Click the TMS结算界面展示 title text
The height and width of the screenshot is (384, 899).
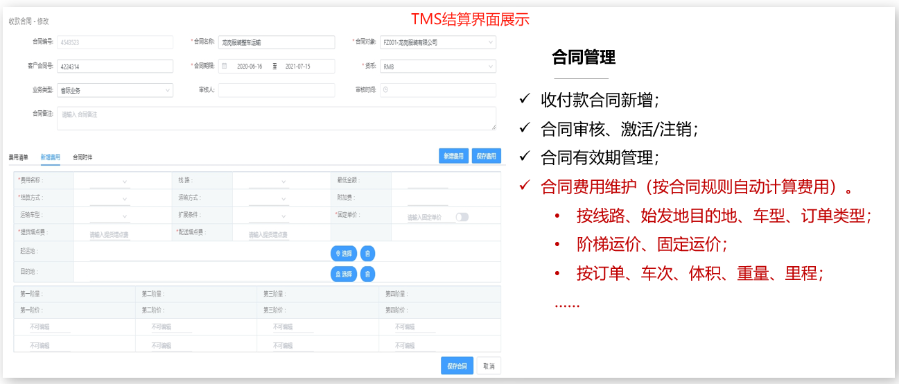[470, 19]
